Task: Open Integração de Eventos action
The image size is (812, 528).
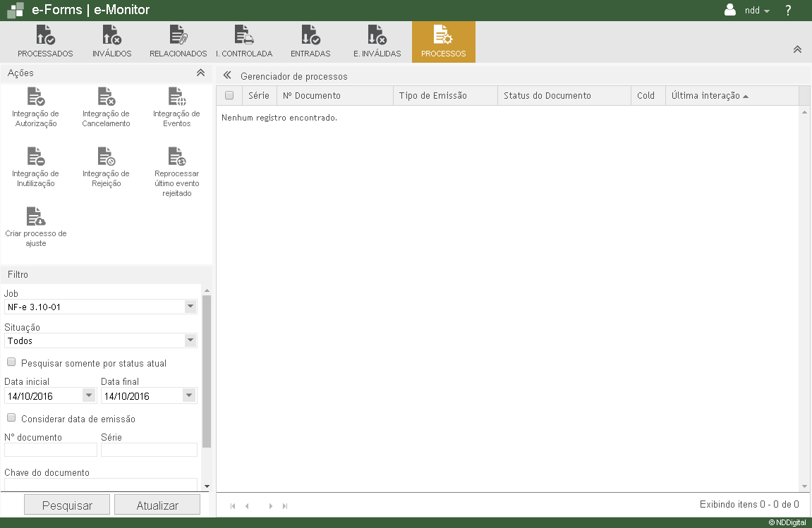Action: [x=176, y=97]
